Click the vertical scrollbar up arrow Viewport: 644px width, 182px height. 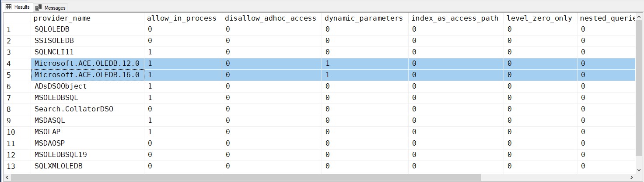(639, 17)
